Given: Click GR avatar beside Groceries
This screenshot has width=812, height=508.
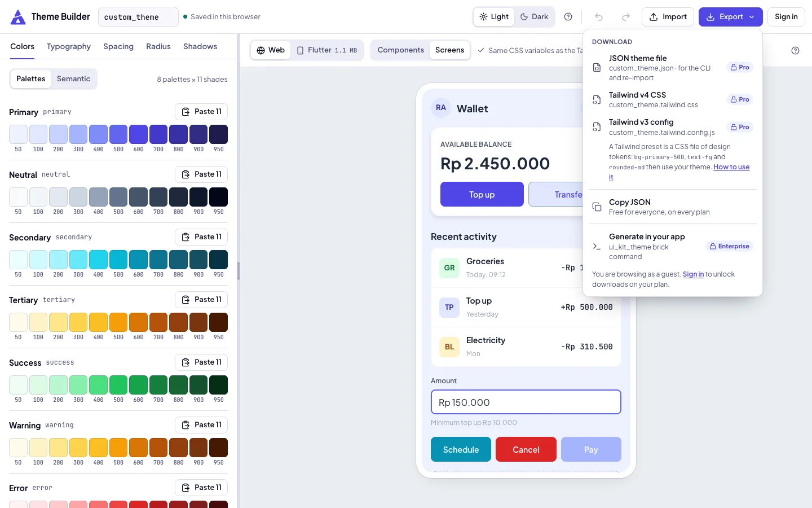Looking at the screenshot, I should [449, 268].
